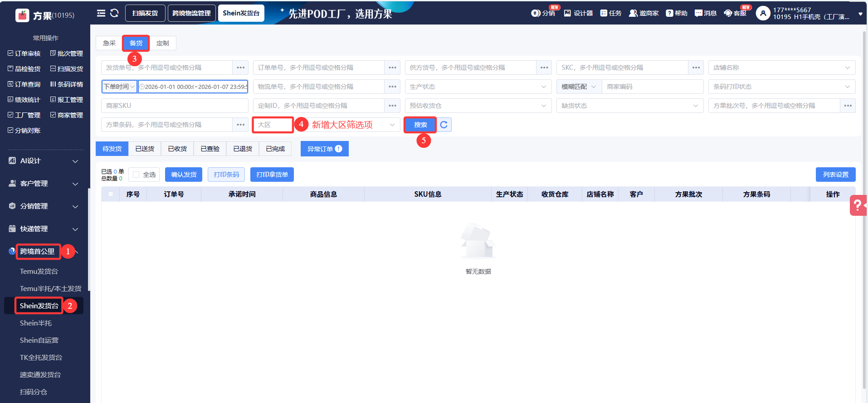Open the 预估收货仓 dropdown

(x=478, y=106)
